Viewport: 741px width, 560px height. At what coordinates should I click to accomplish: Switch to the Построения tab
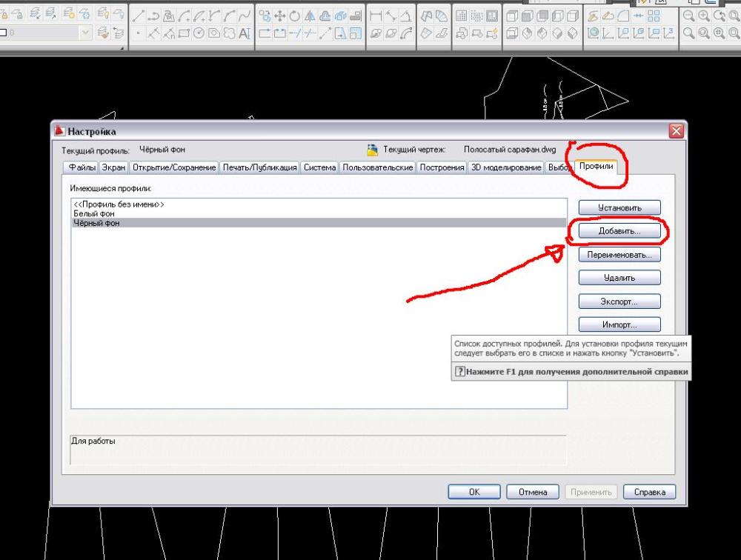pyautogui.click(x=442, y=167)
